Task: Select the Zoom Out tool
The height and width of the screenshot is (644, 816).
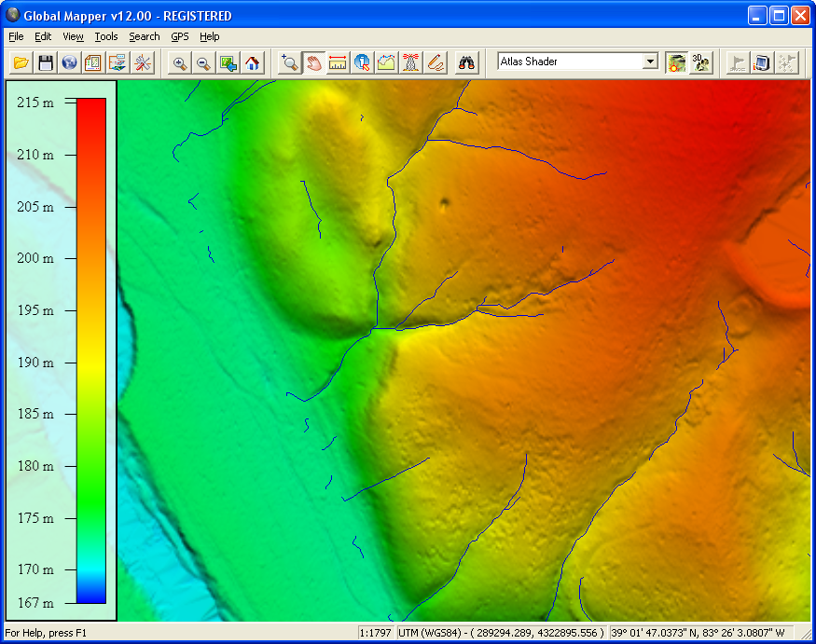Action: coord(203,62)
